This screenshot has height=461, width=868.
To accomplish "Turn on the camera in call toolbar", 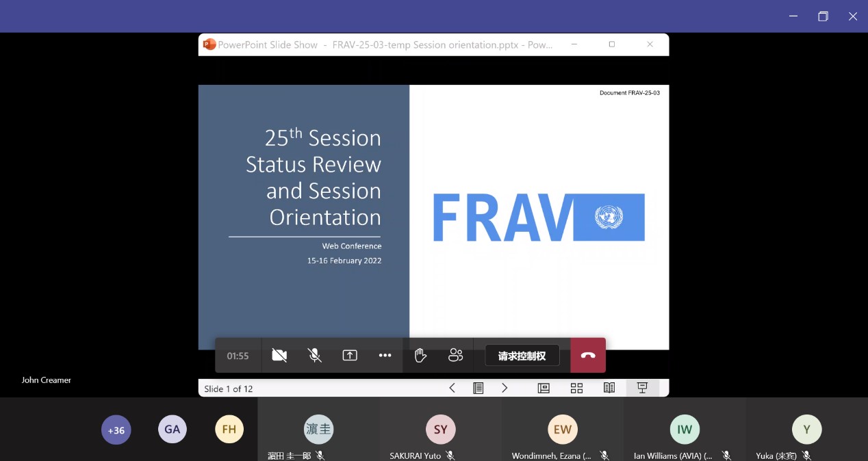I will [279, 356].
